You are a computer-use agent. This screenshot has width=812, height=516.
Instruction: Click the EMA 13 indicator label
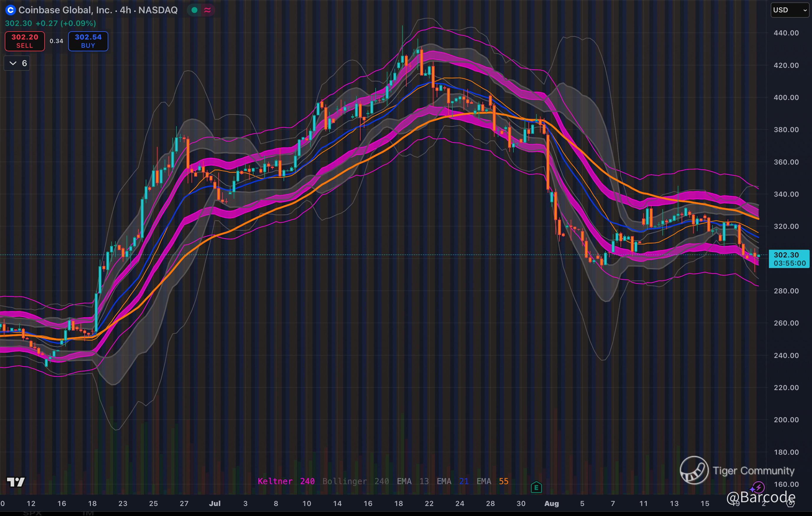pyautogui.click(x=412, y=481)
